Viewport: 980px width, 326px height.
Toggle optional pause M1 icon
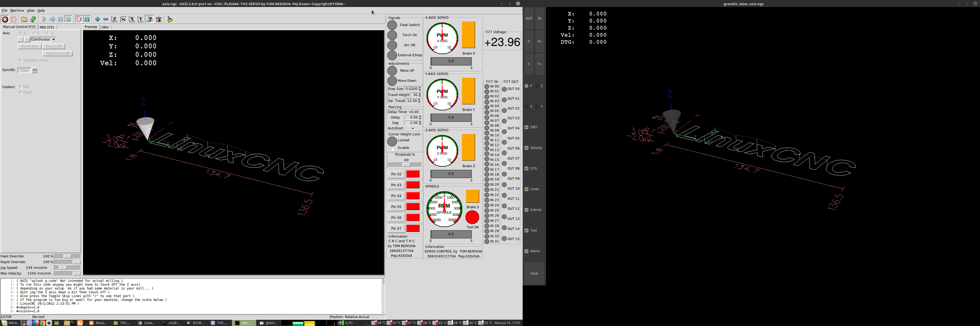(x=87, y=19)
